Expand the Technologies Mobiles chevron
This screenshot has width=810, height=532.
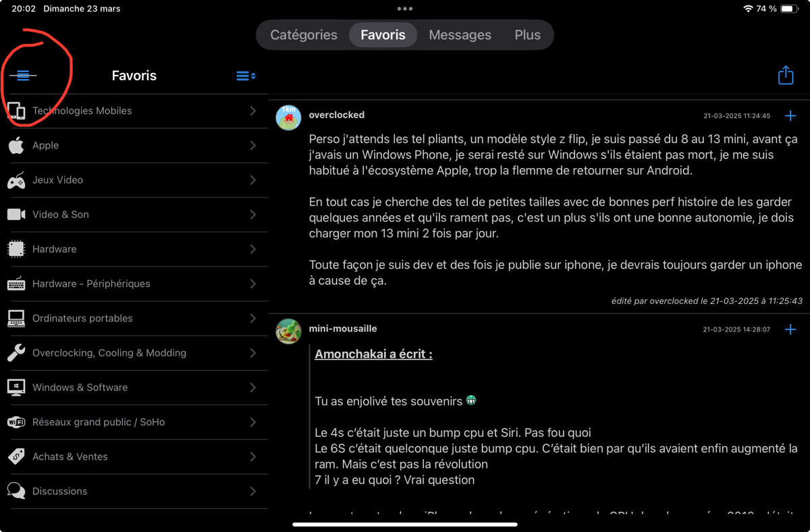pos(253,111)
